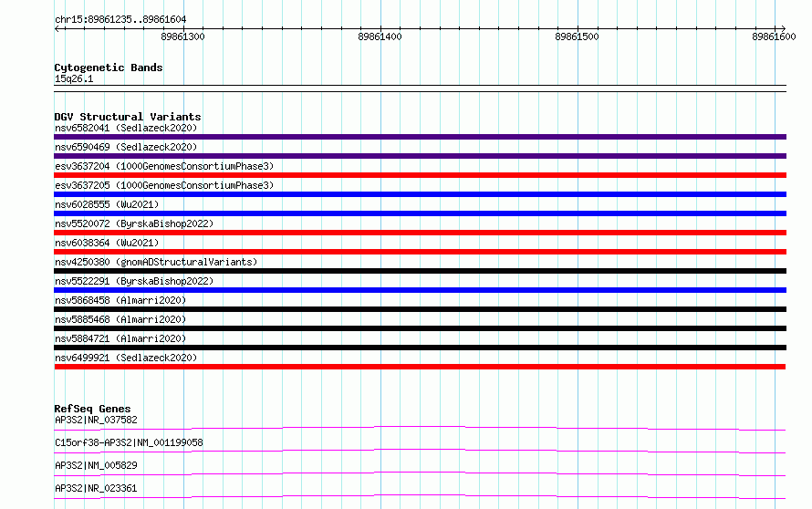Select the red bar under nsv5520072
Viewport: 812px width, 509px height.
click(420, 233)
